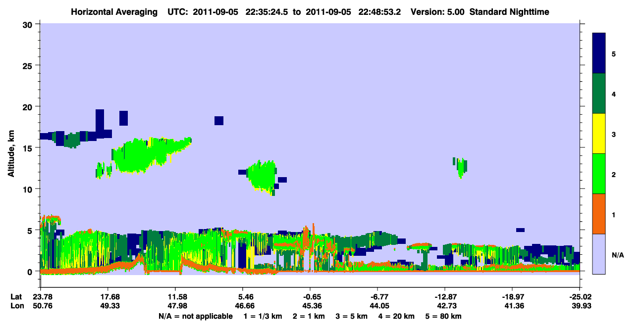Click the orange level 1 colorbar segment
The image size is (644, 330).
tap(599, 214)
